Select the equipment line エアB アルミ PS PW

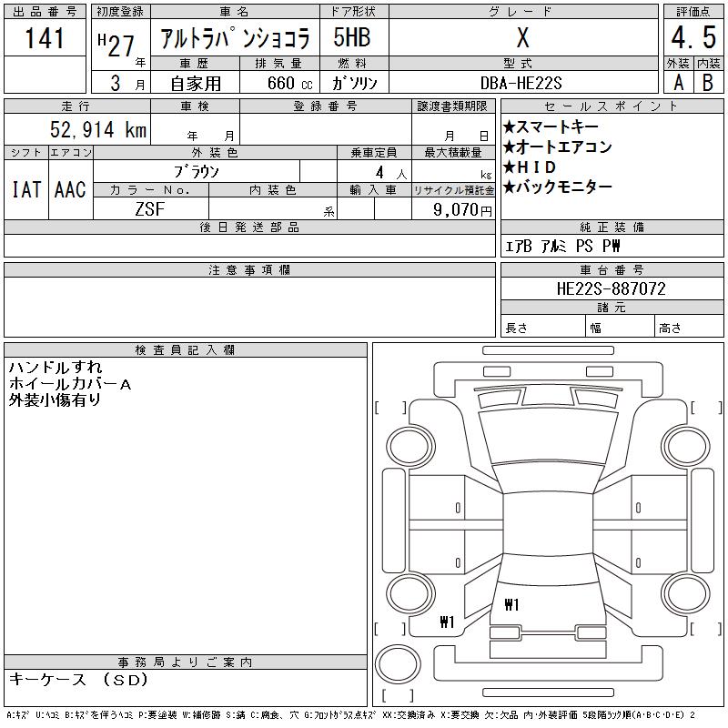click(x=562, y=246)
